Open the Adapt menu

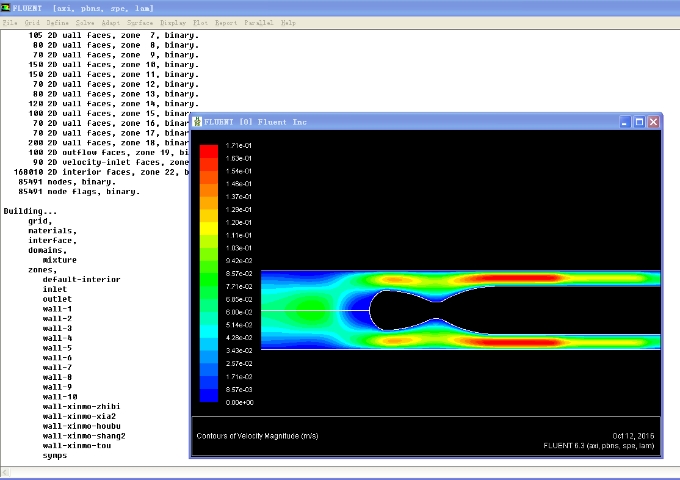[x=112, y=22]
